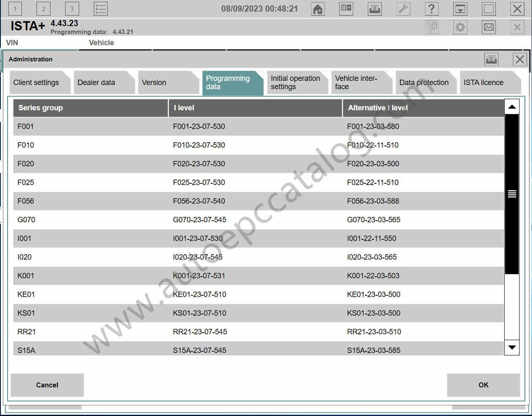Open the wrench administration icon
Screen dimensions: 532x416
[403, 9]
